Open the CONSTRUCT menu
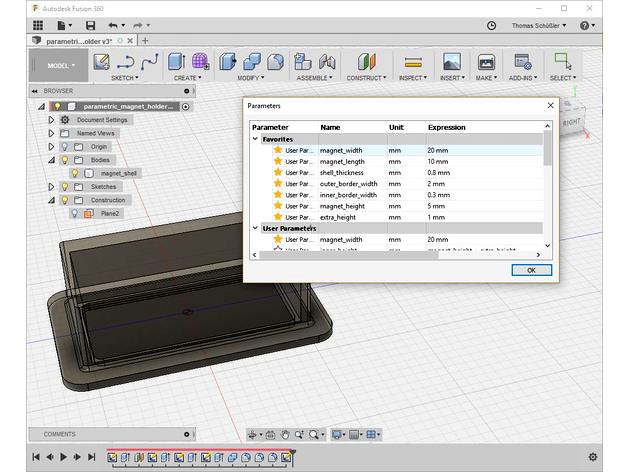 pos(366,78)
